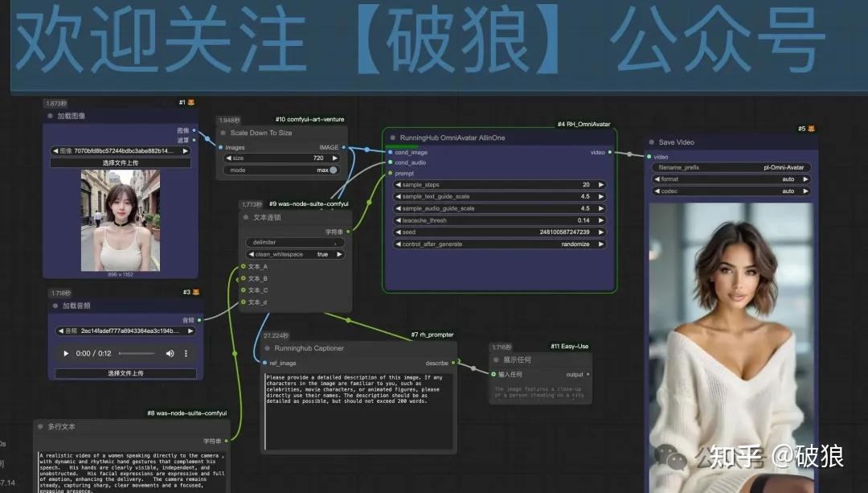Mute audio with the speaker icon
868x493 pixels.
coord(168,354)
